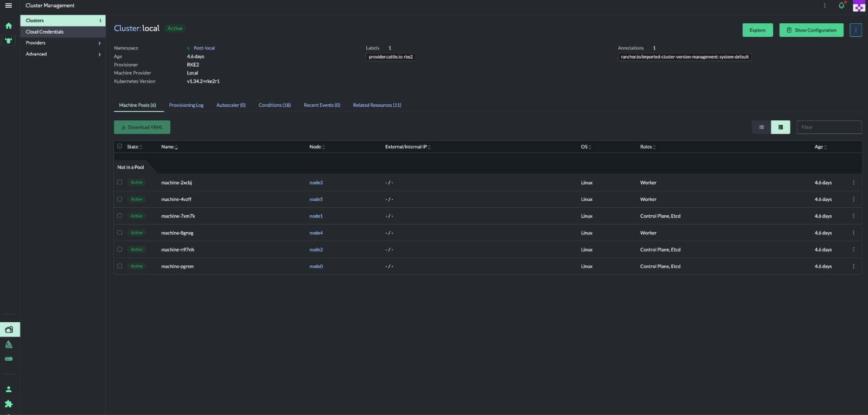This screenshot has width=868, height=415.
Task: Sort table by State column
Action: tap(135, 147)
